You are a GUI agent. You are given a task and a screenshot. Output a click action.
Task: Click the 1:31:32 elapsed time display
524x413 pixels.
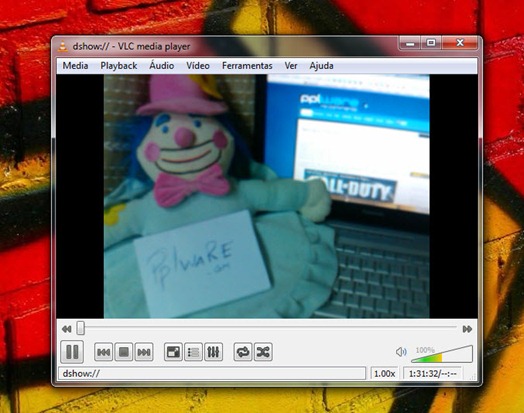433,373
